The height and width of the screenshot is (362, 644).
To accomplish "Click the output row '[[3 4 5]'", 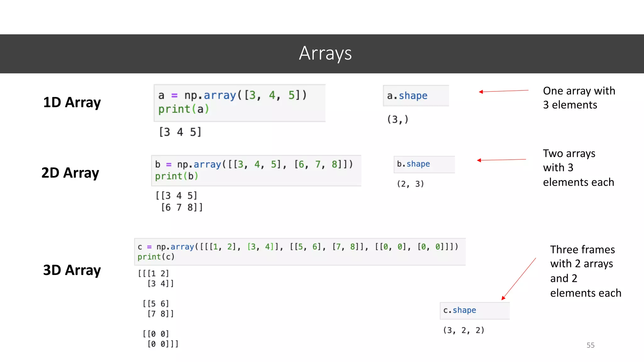I will click(x=176, y=196).
